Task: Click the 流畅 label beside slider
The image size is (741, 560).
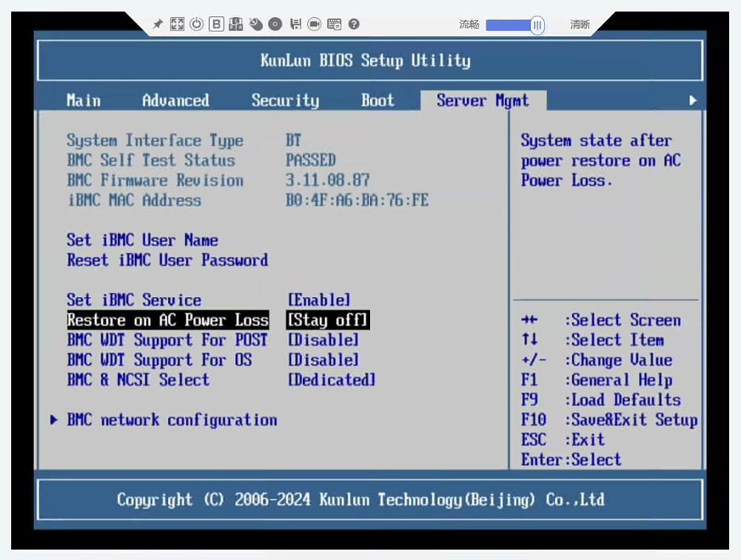Action: click(x=469, y=24)
